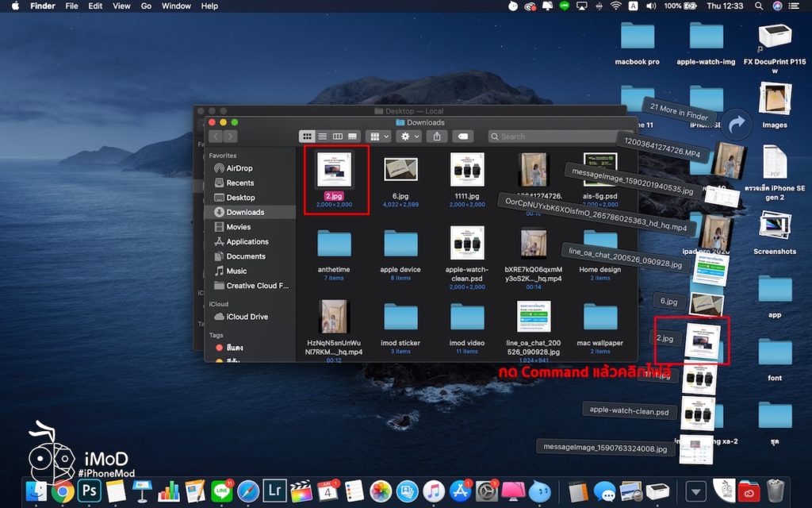Go back using the Finder back arrow
This screenshot has width=812, height=508.
tap(215, 137)
